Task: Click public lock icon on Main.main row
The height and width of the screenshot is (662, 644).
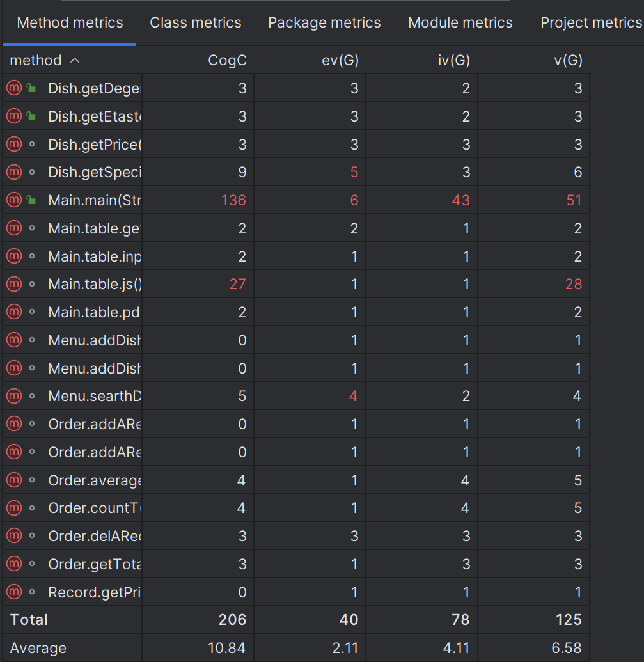Action: 31,200
